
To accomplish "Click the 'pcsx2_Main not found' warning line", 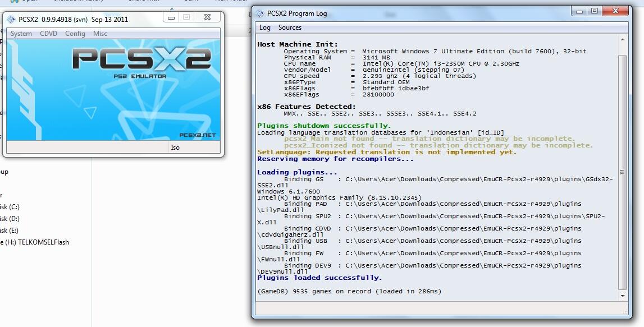I will coord(430,139).
